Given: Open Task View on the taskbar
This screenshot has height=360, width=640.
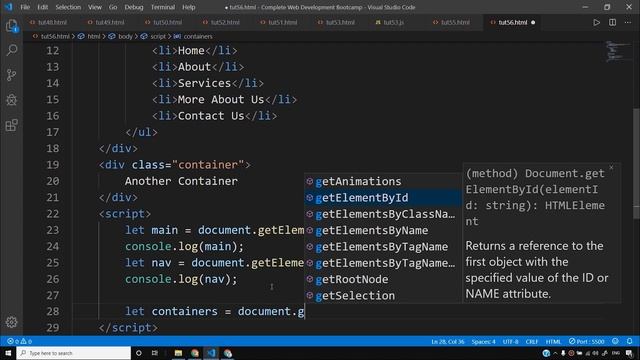Looking at the screenshot, I should tap(155, 353).
